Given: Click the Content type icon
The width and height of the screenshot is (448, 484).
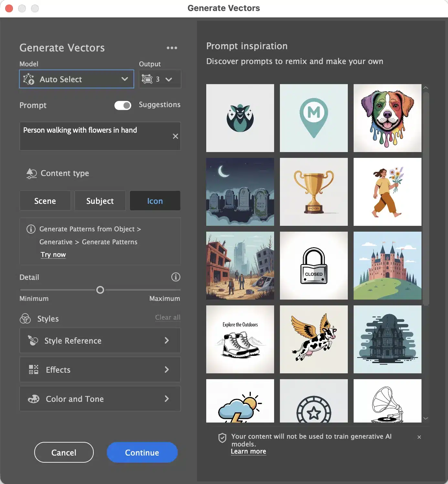Looking at the screenshot, I should [x=31, y=173].
